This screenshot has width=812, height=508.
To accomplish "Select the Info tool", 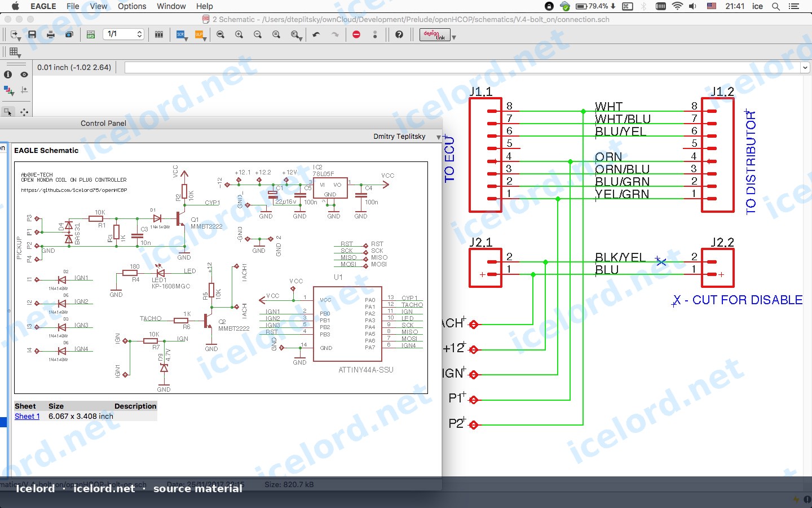I will pos(8,75).
